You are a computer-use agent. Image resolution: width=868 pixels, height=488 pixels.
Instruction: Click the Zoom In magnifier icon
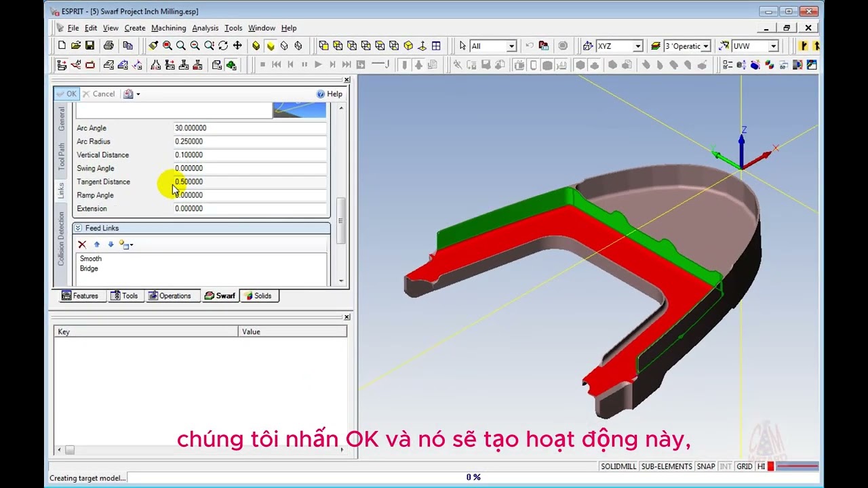pos(181,45)
